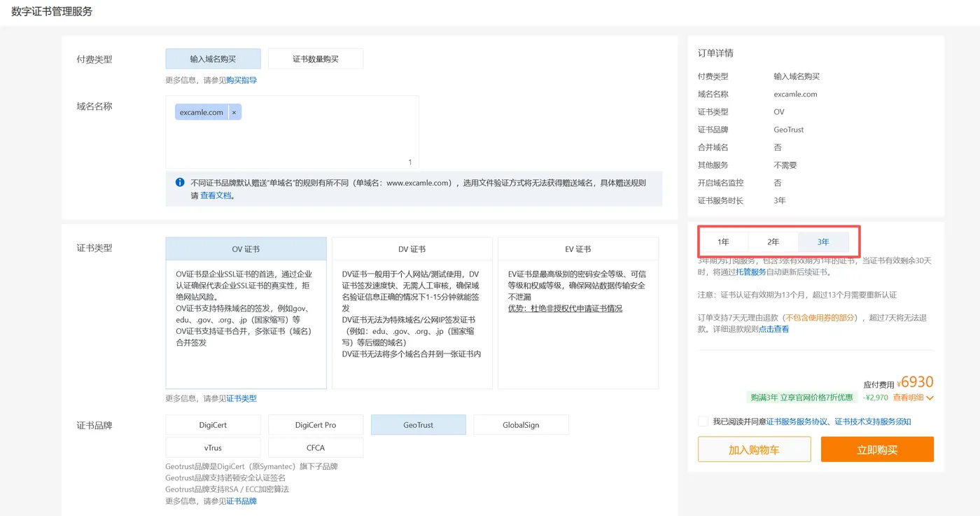Image resolution: width=980 pixels, height=516 pixels.
Task: Pick the GlobalSign brand
Action: pos(521,425)
